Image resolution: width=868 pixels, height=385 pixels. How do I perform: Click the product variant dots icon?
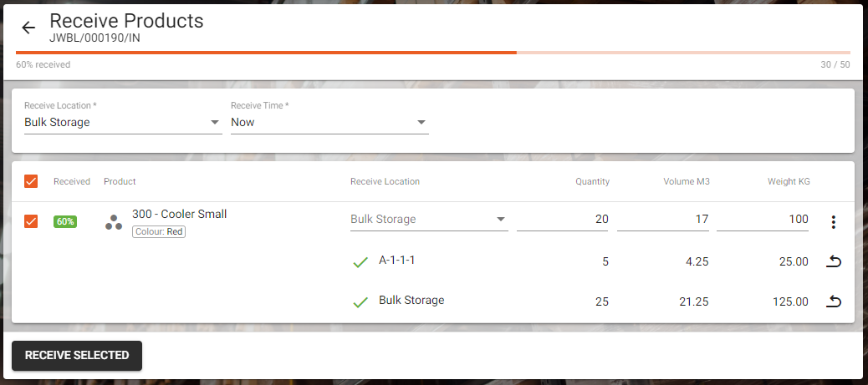click(114, 222)
